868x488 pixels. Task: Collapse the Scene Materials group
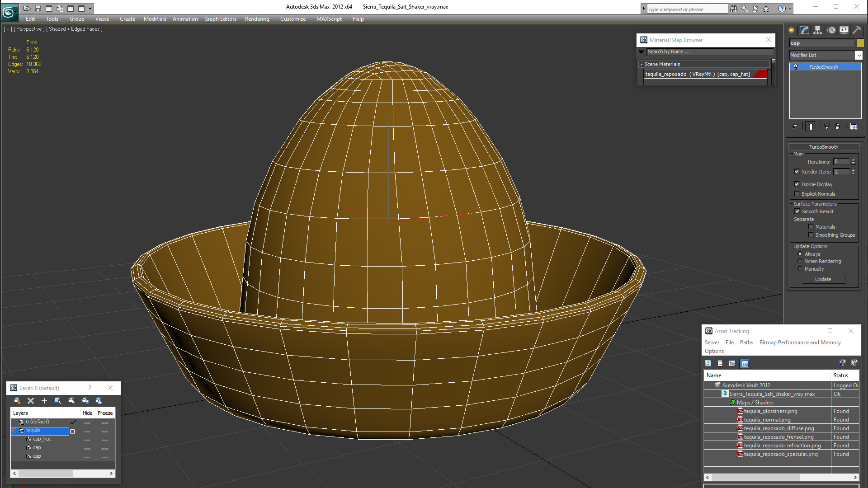pyautogui.click(x=641, y=64)
